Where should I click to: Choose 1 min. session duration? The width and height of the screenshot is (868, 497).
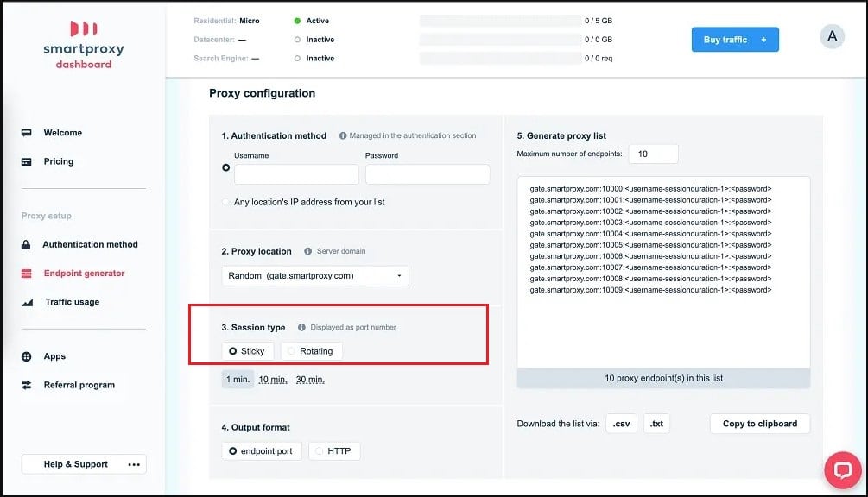(x=238, y=380)
